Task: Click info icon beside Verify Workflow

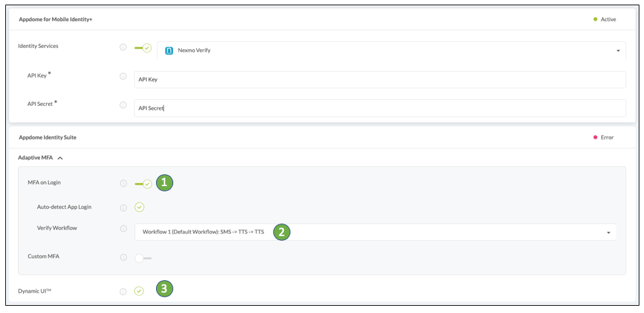Action: [123, 228]
